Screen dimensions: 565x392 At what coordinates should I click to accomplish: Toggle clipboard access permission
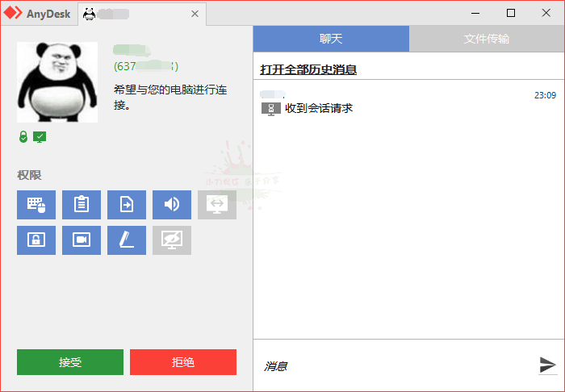(x=82, y=205)
